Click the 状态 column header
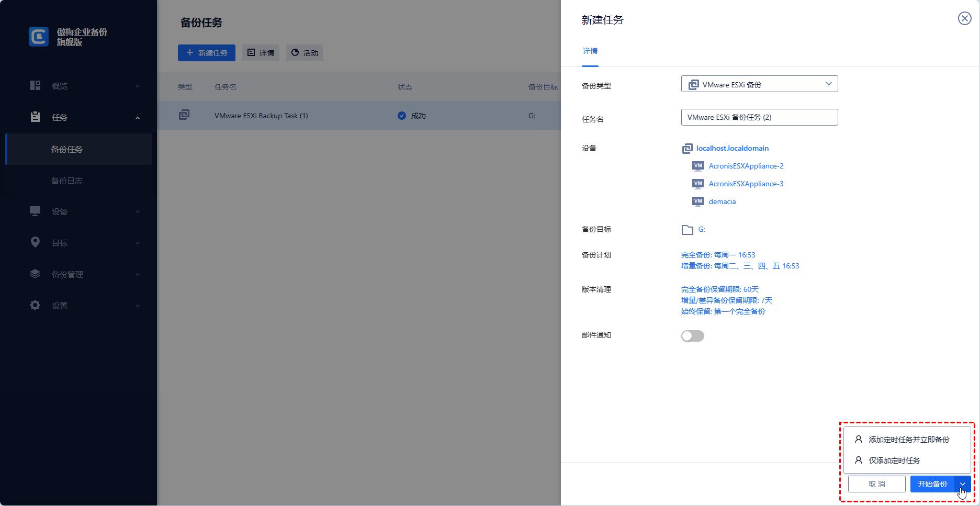Screen dimensions: 980x506 405,87
